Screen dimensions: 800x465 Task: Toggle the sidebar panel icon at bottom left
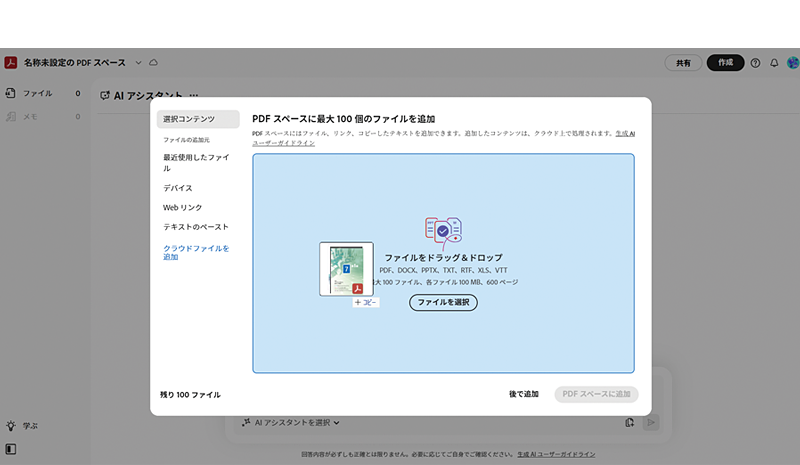(x=11, y=449)
